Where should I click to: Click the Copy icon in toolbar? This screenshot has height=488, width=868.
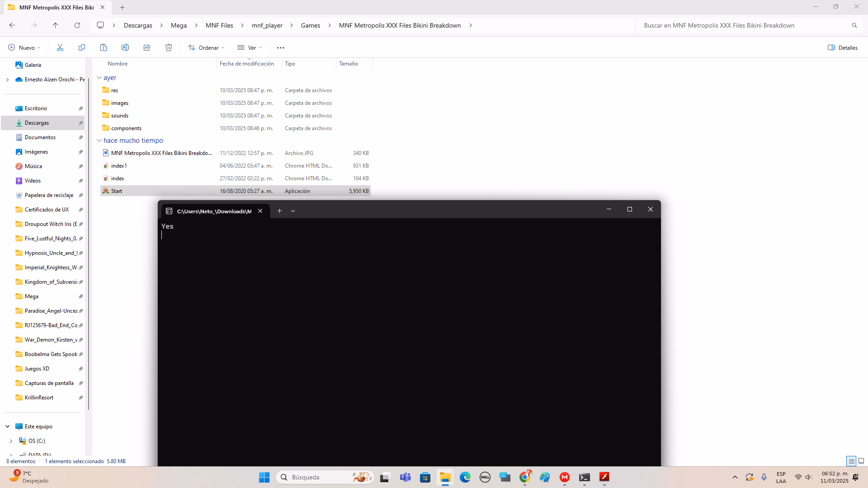pos(82,47)
